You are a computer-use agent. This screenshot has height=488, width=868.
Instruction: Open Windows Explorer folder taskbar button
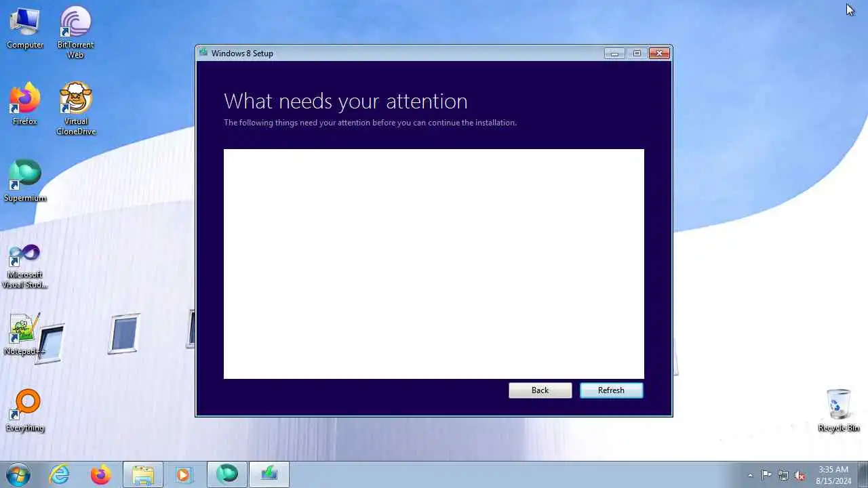tap(143, 474)
